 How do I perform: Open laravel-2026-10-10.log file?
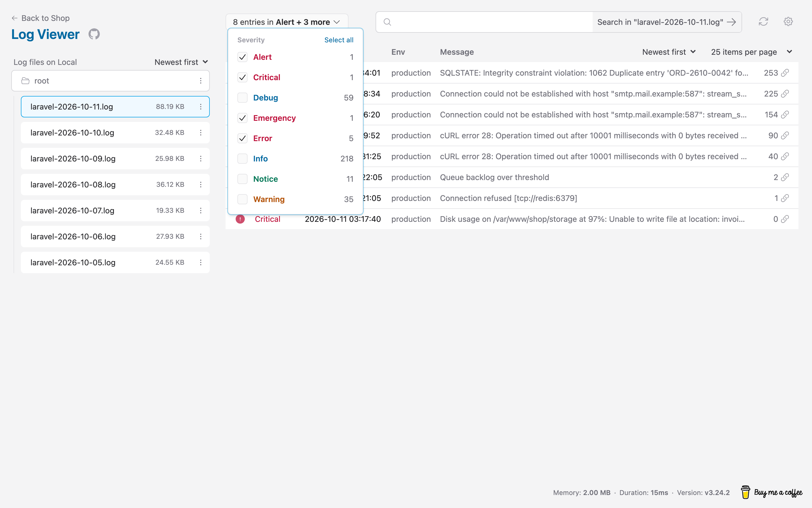[x=115, y=133]
